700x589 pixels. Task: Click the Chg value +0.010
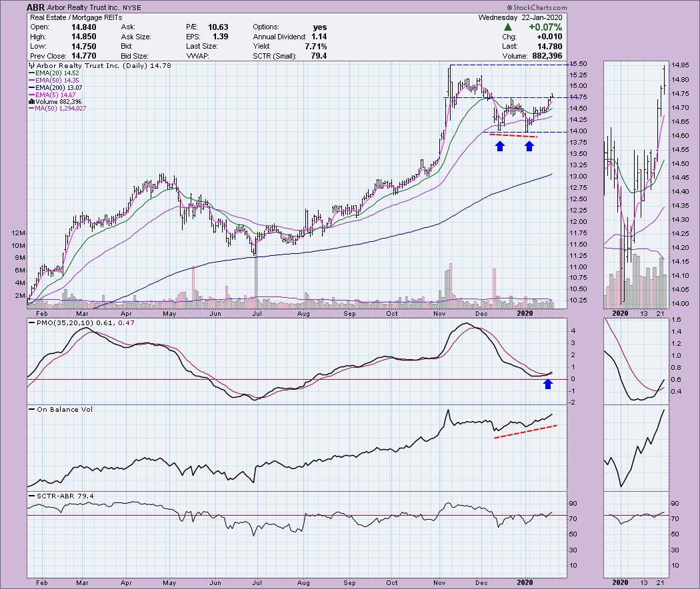(x=549, y=37)
